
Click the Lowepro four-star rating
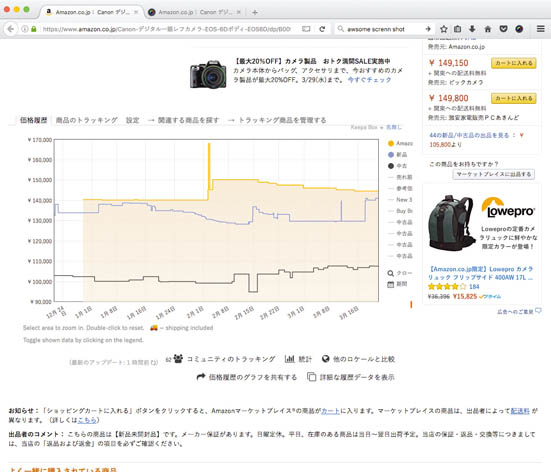point(447,286)
